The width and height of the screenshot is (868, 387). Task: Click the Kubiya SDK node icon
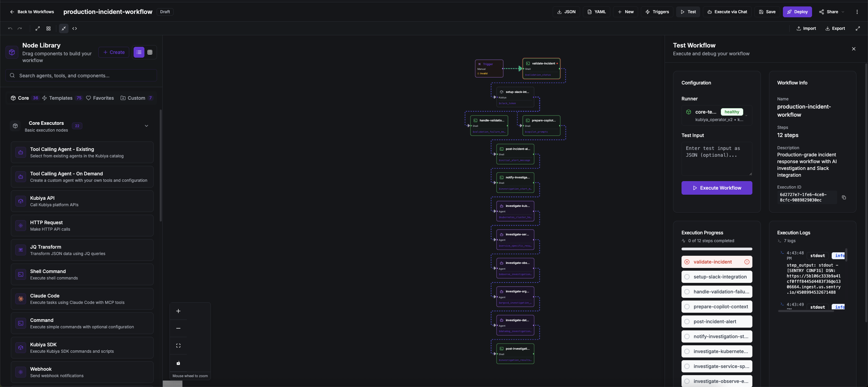click(x=21, y=348)
